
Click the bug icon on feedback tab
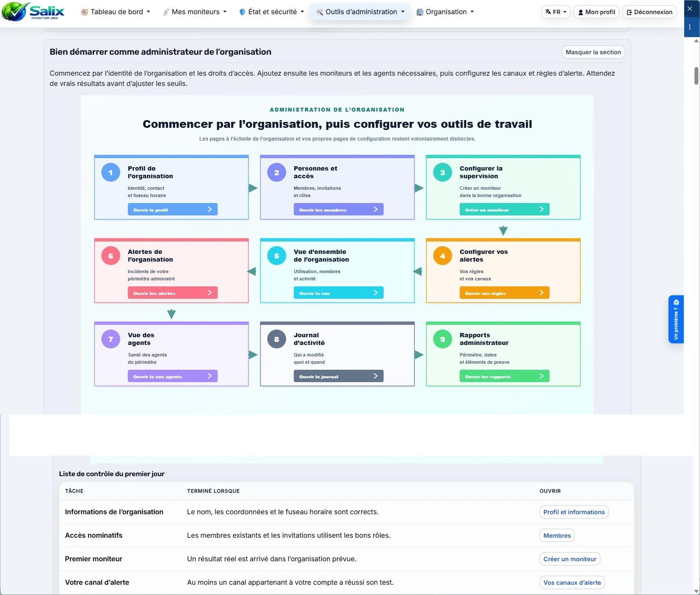676,302
